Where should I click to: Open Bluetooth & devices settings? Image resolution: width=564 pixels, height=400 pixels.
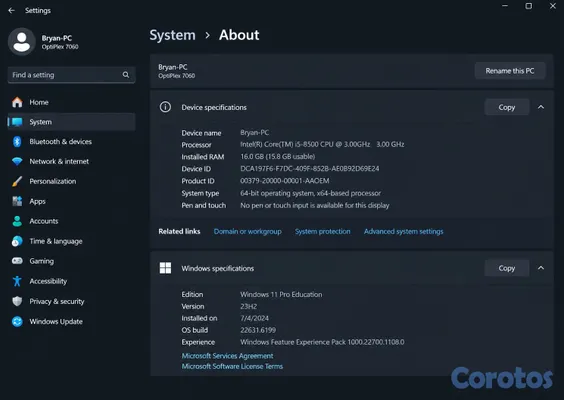click(72, 142)
